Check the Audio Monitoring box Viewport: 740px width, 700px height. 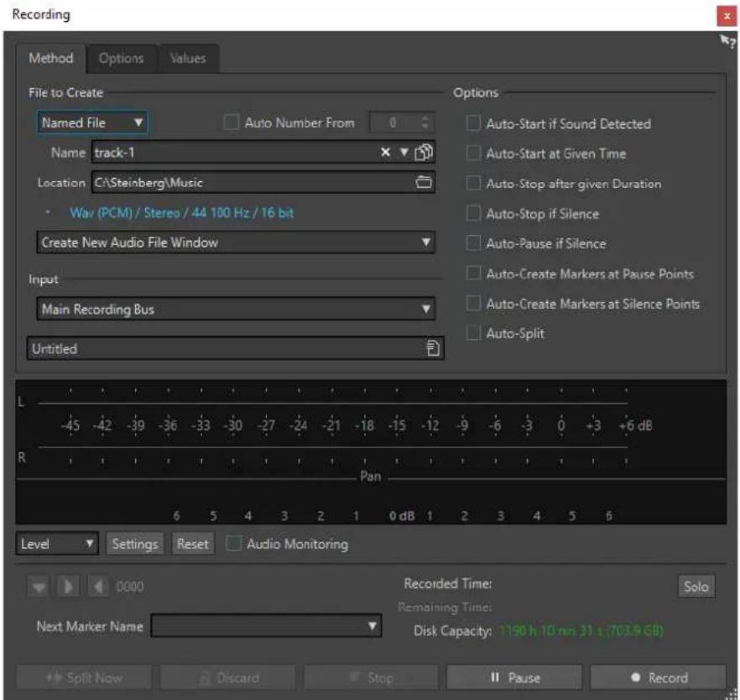[233, 543]
